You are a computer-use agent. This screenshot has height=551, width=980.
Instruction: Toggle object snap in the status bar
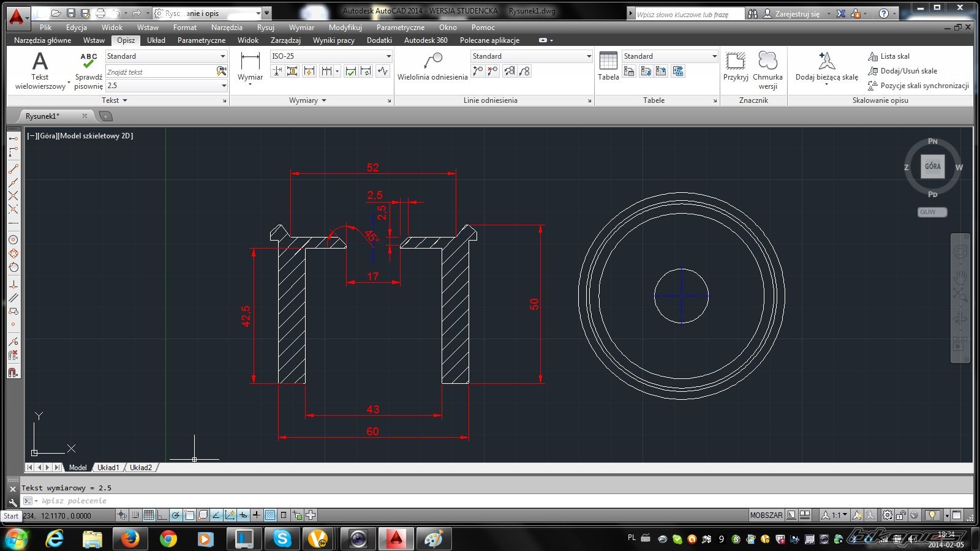click(189, 515)
